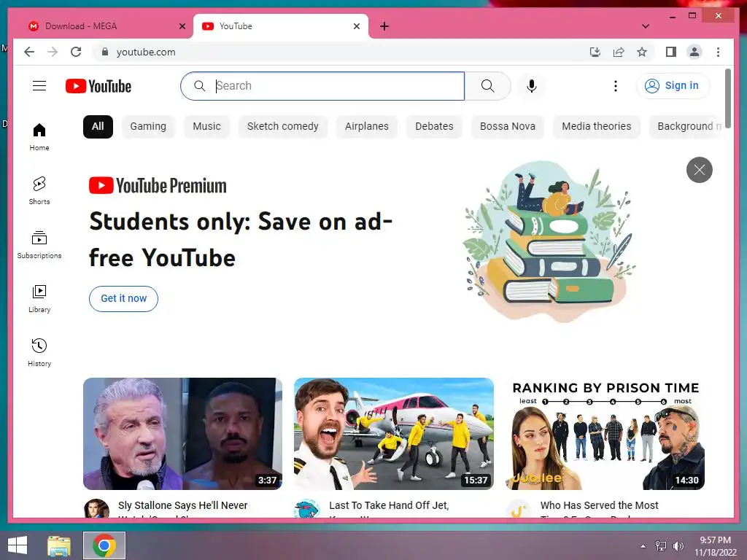View site info via the lock icon
This screenshot has height=560, width=747.
105,52
